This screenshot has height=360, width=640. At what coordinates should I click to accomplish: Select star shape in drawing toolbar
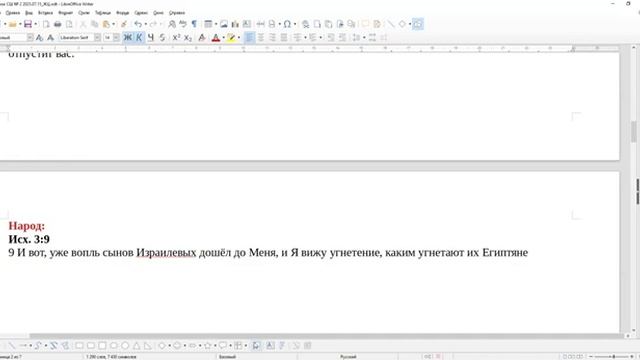pos(208,346)
